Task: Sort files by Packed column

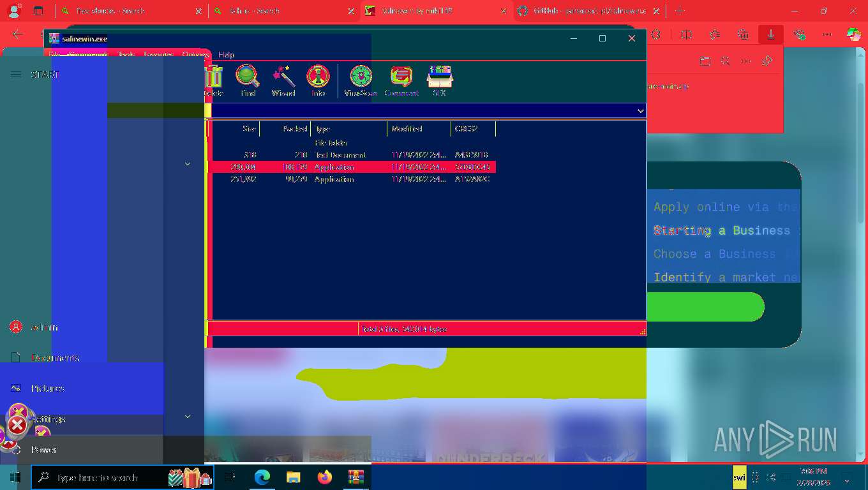Action: click(285, 129)
